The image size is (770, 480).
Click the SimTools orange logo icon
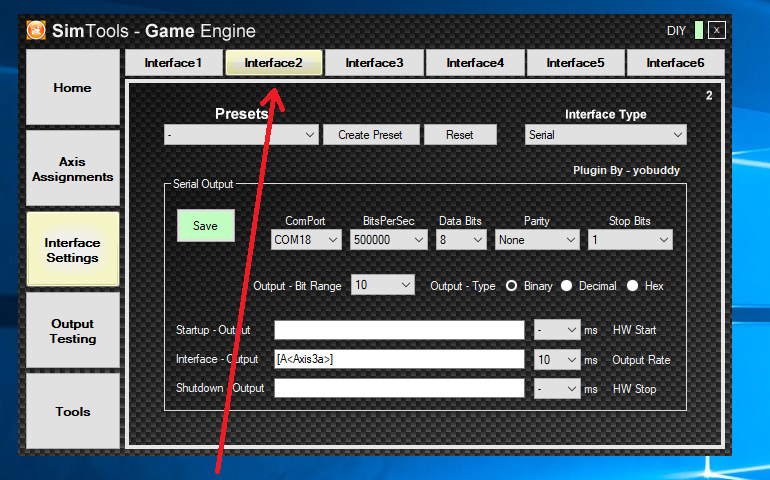(36, 30)
